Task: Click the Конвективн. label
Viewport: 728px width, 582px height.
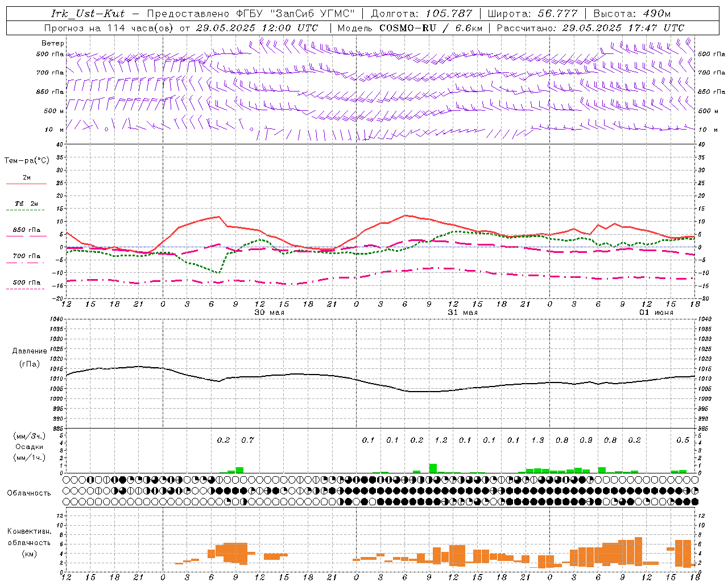Action: [29, 531]
